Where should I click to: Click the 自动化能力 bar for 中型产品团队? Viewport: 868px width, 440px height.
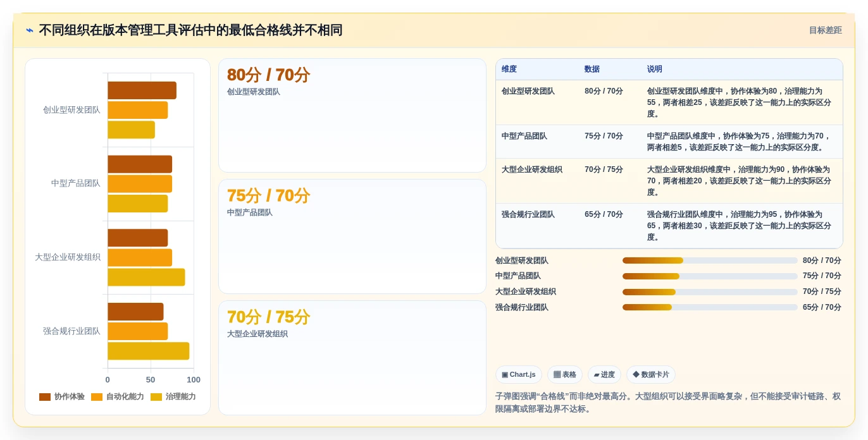point(140,184)
